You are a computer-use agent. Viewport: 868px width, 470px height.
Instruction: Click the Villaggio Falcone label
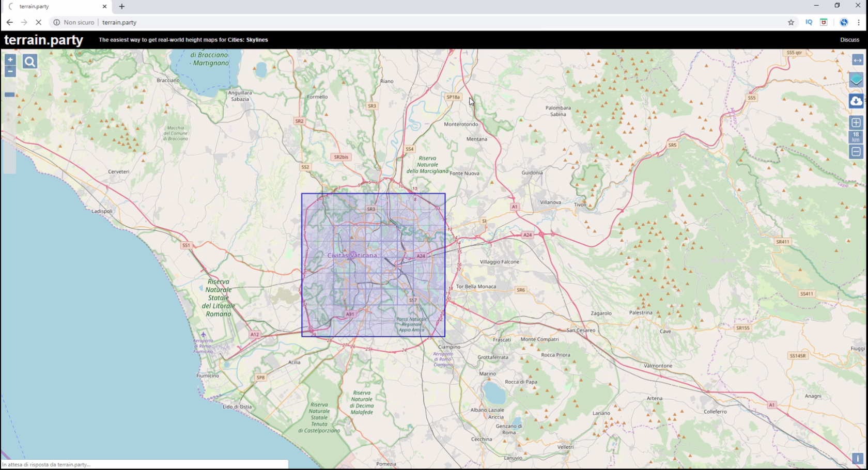click(500, 262)
